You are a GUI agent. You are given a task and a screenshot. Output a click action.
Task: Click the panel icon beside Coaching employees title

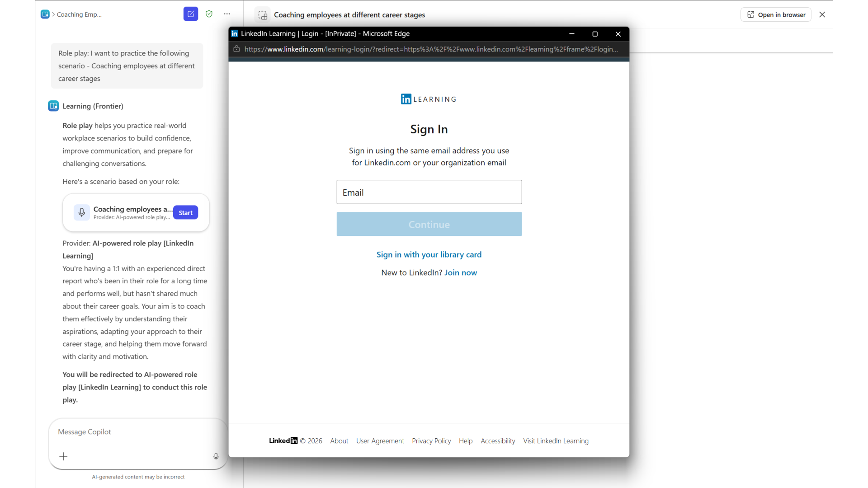pos(263,15)
